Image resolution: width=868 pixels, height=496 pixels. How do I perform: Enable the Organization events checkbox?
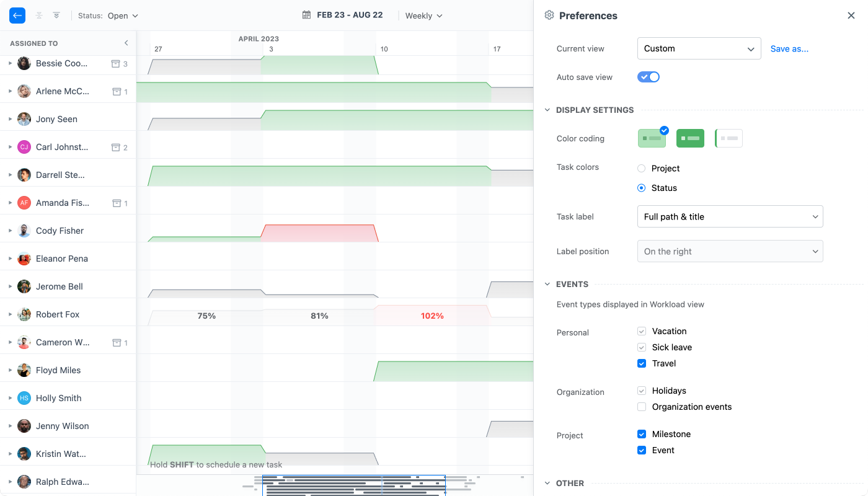tap(642, 407)
